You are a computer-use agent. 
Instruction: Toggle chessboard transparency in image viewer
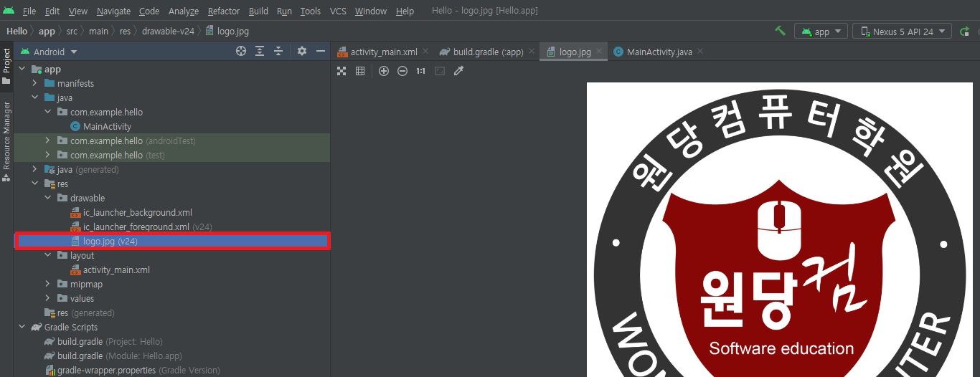(341, 71)
